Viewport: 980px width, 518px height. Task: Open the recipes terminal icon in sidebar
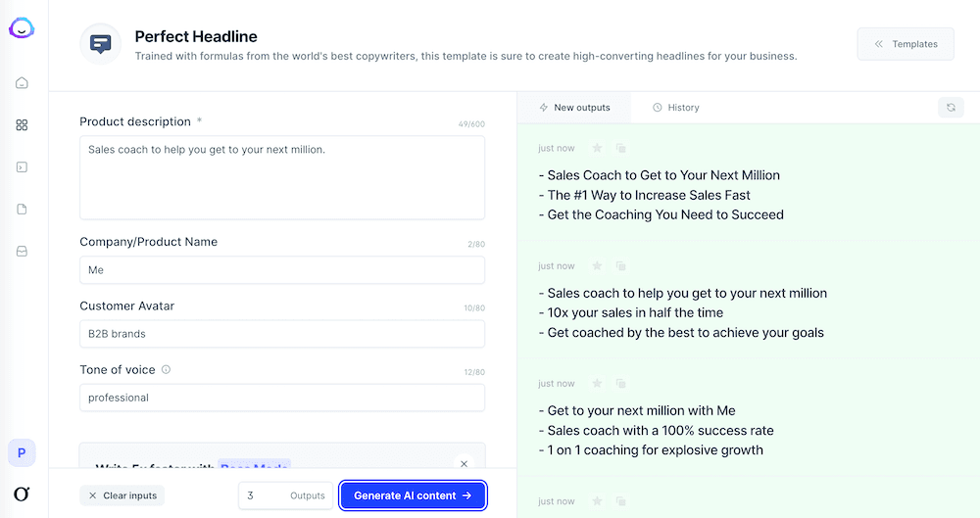pos(22,167)
